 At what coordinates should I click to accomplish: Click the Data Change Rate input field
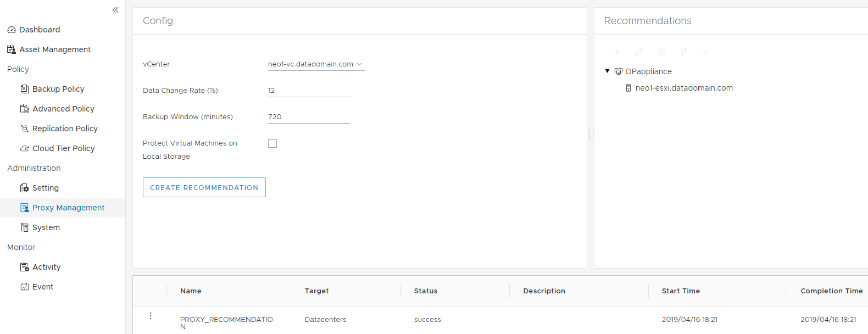pyautogui.click(x=309, y=91)
